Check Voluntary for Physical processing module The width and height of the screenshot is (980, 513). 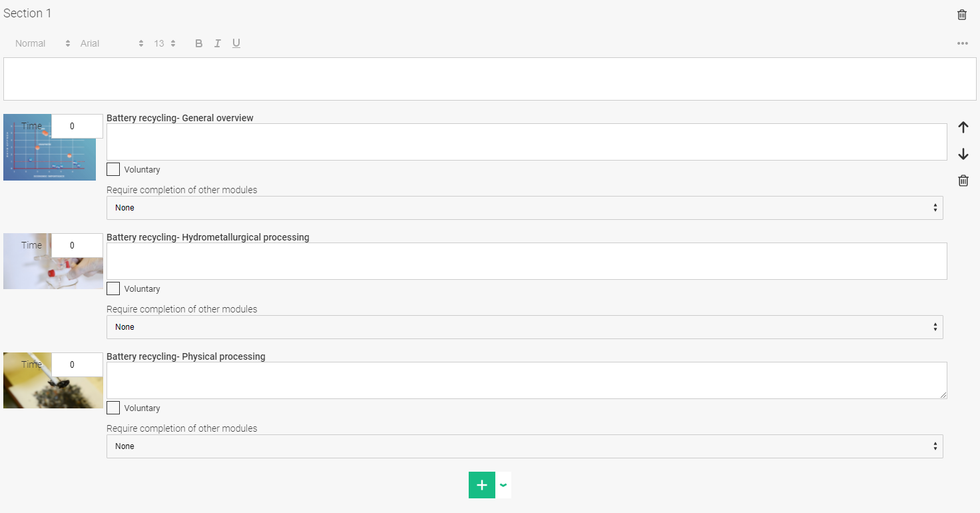coord(113,408)
